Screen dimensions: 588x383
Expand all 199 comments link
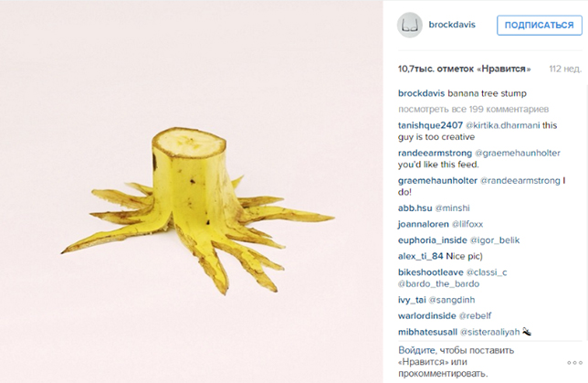(x=473, y=110)
